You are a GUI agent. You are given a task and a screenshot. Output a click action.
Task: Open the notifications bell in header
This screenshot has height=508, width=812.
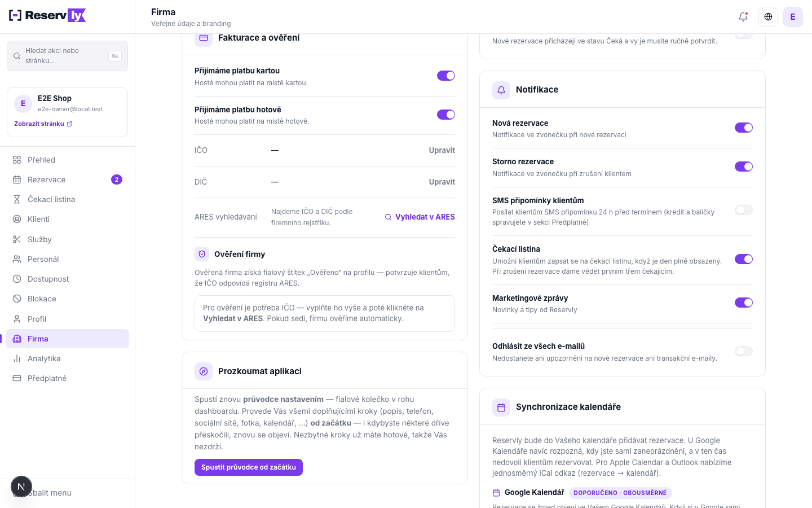point(743,17)
